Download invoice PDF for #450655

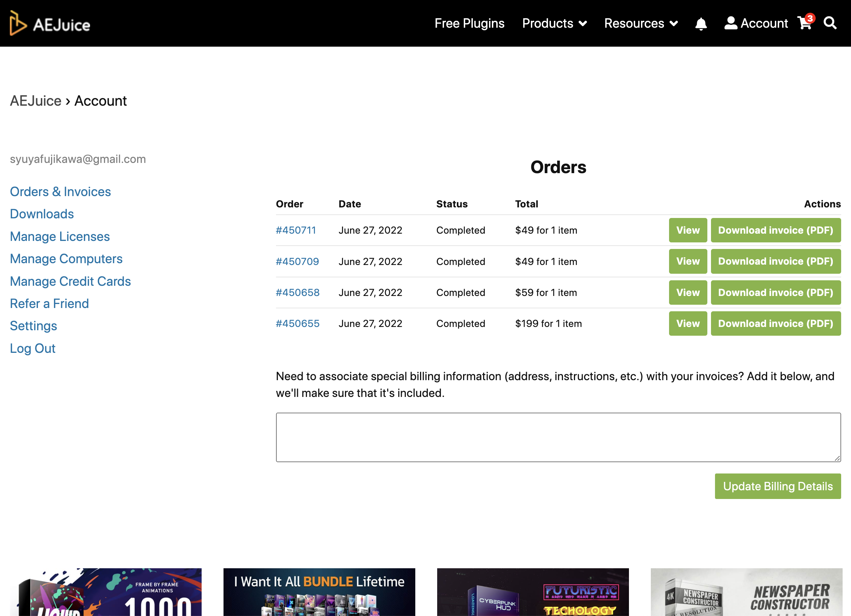[x=776, y=323]
